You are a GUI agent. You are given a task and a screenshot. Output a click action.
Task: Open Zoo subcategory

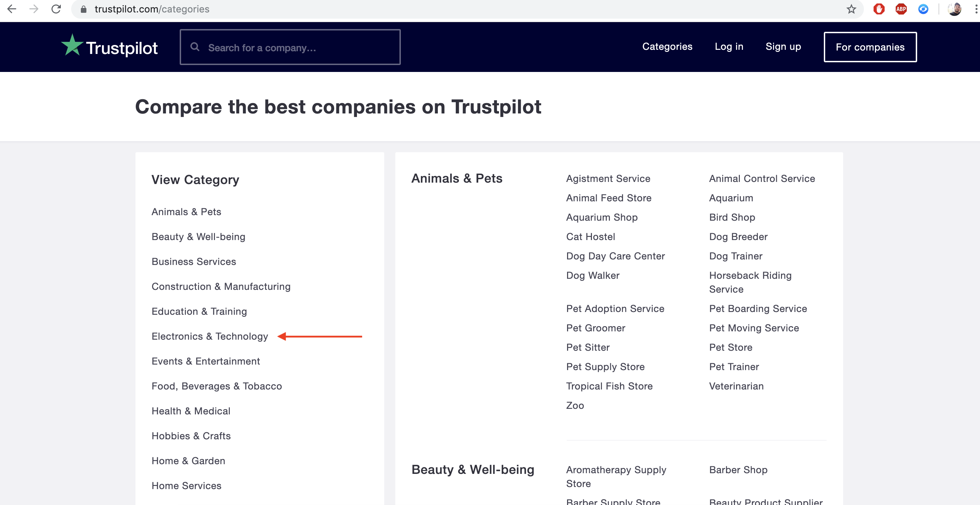pos(575,406)
